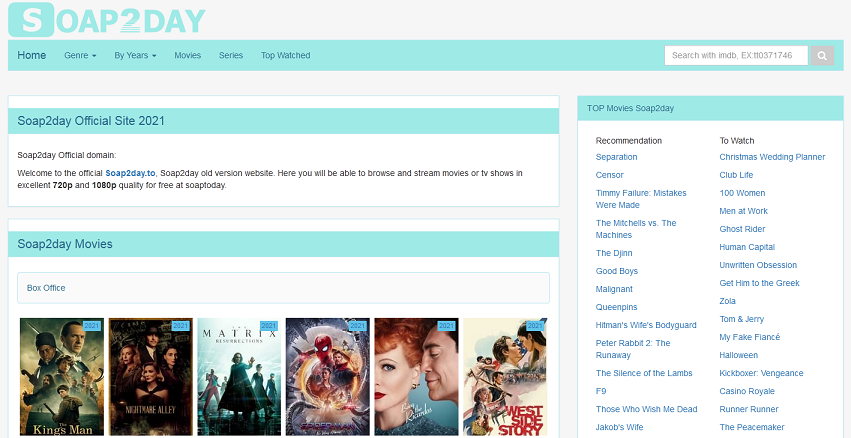This screenshot has width=851, height=438.
Task: Open Peter Rabbit 2: The Runaway
Action: [x=633, y=348]
